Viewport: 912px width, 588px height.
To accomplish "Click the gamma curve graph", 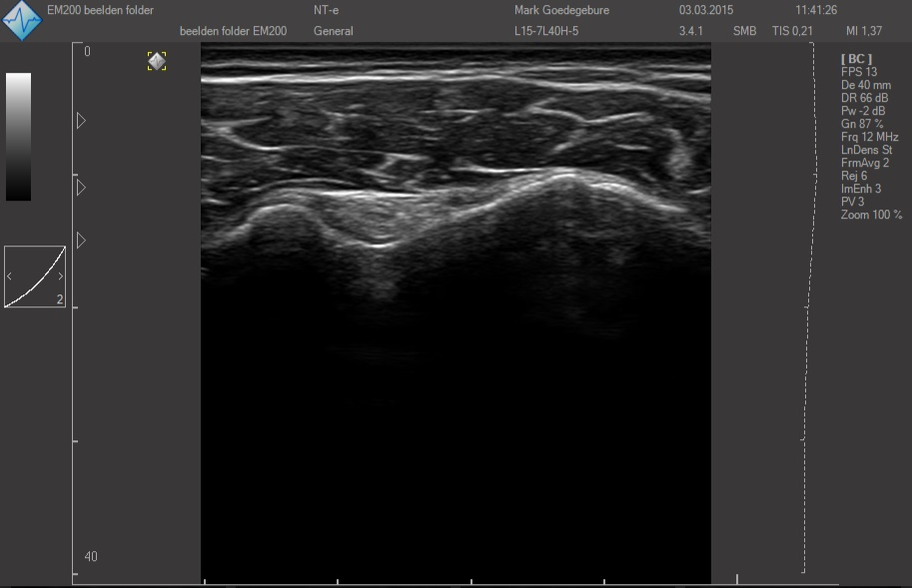I will click(x=35, y=277).
